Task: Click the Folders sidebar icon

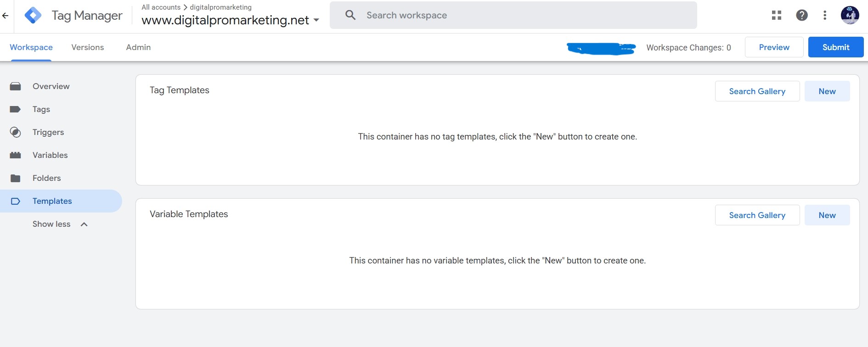Action: coord(16,178)
